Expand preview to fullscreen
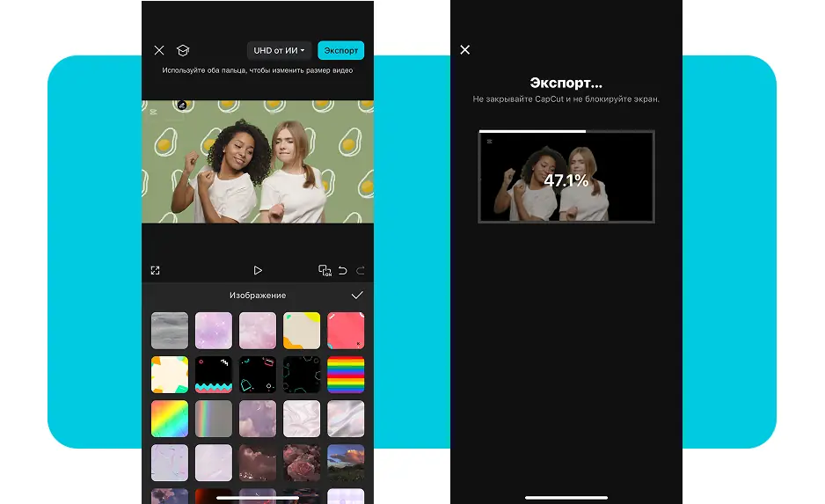Image resolution: width=825 pixels, height=504 pixels. pos(155,270)
